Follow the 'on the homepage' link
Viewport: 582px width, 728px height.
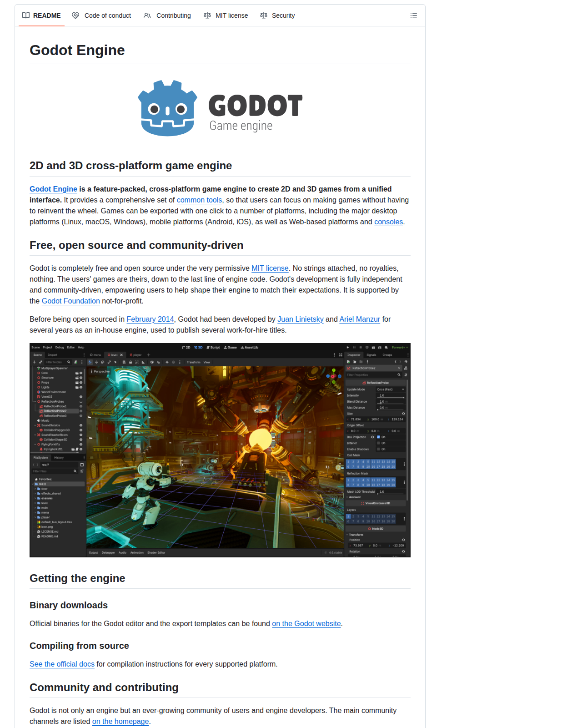click(120, 721)
